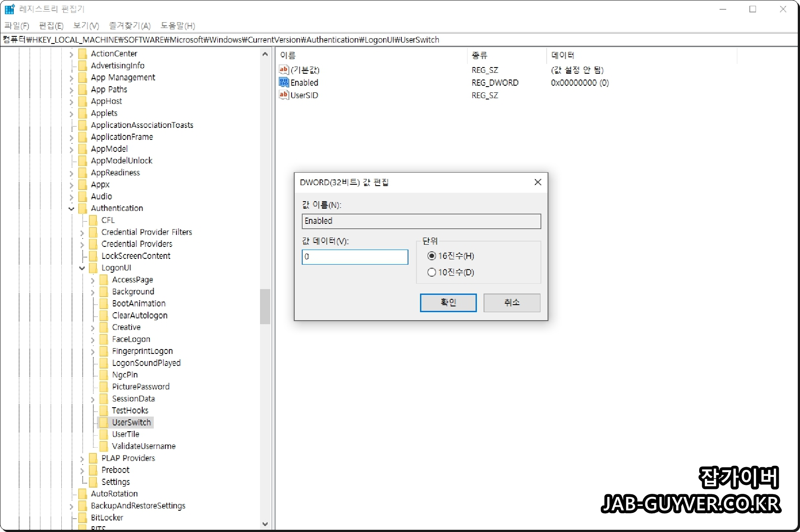Click the tree scrollbar up arrow
This screenshot has height=532, width=800.
coord(265,54)
